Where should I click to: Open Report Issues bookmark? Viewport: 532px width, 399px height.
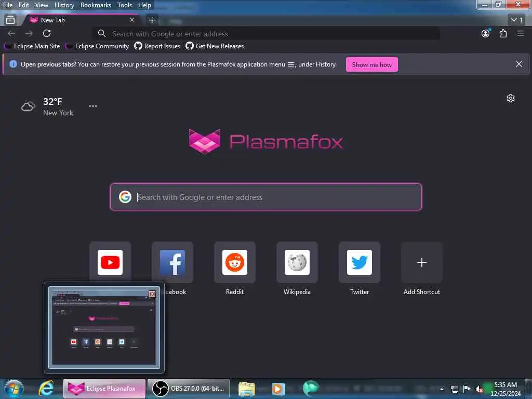(157, 46)
